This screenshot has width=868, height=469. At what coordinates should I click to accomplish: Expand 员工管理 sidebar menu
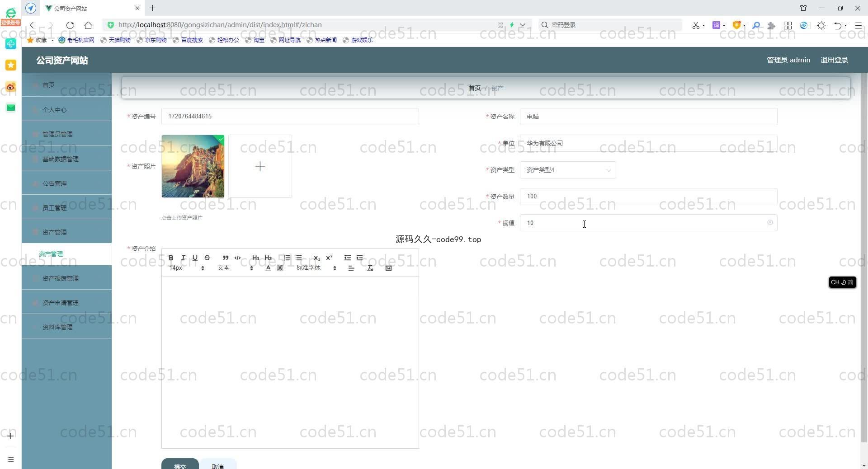coord(66,208)
